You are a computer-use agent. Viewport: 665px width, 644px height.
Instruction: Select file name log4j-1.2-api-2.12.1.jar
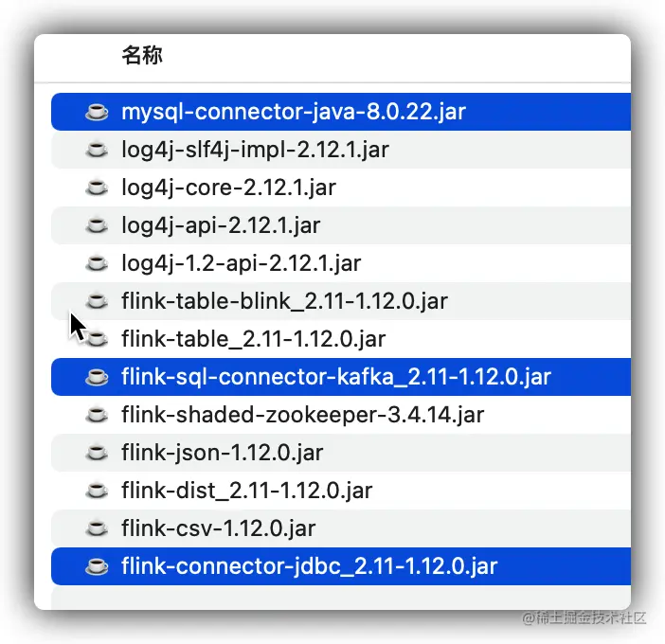242,263
